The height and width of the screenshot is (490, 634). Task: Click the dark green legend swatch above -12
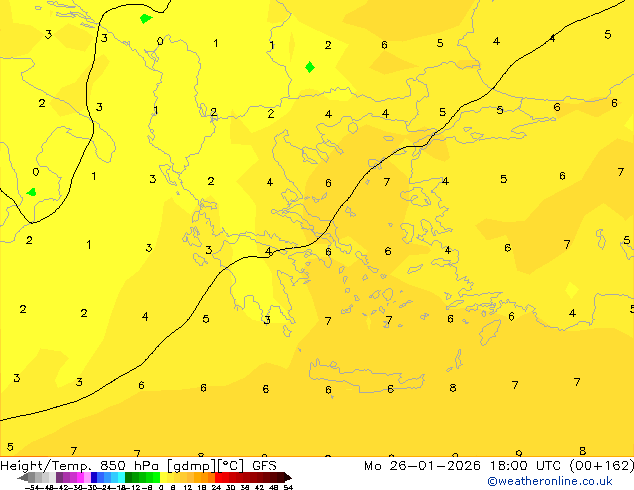pyautogui.click(x=129, y=477)
